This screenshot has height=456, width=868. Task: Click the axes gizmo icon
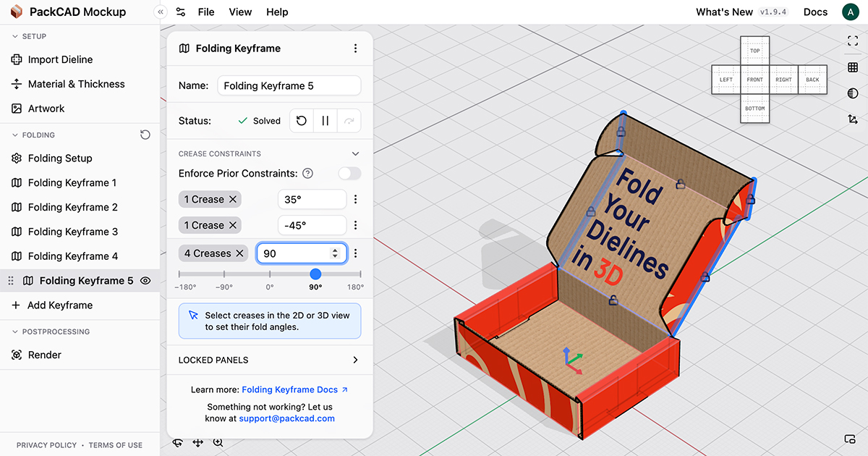pyautogui.click(x=852, y=119)
